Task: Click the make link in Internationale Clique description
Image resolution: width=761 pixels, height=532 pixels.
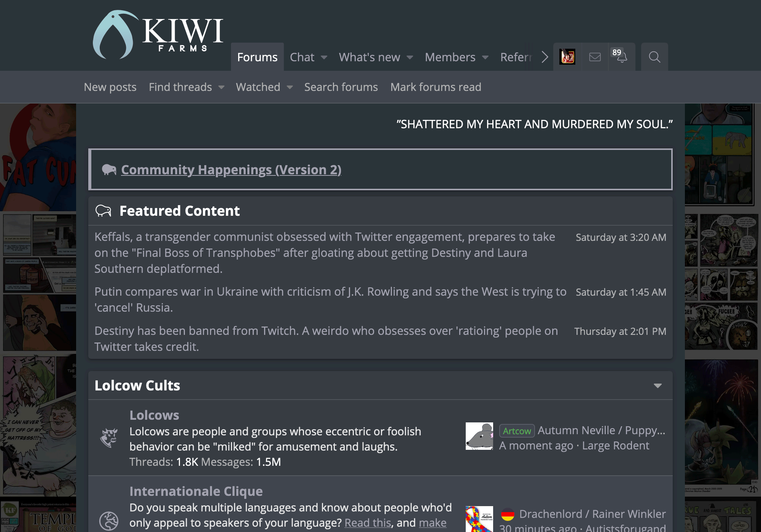Action: click(x=433, y=523)
